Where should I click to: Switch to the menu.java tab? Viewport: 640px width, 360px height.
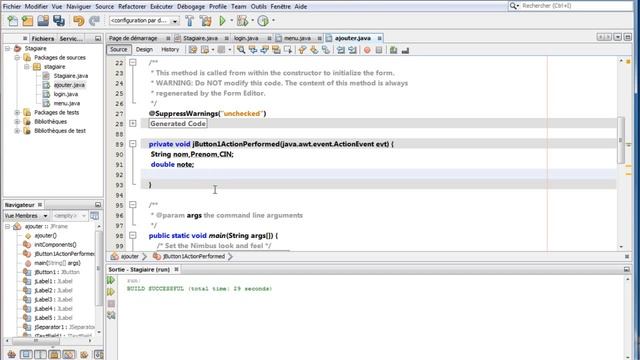297,38
